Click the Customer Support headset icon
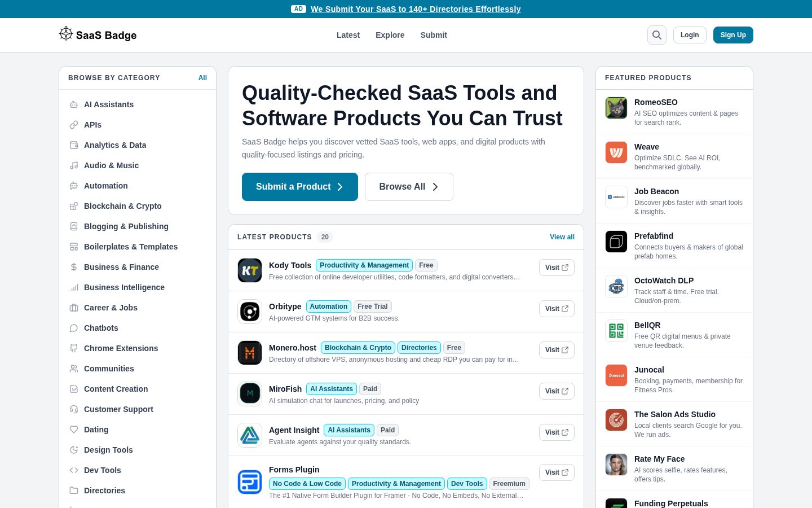 [74, 409]
